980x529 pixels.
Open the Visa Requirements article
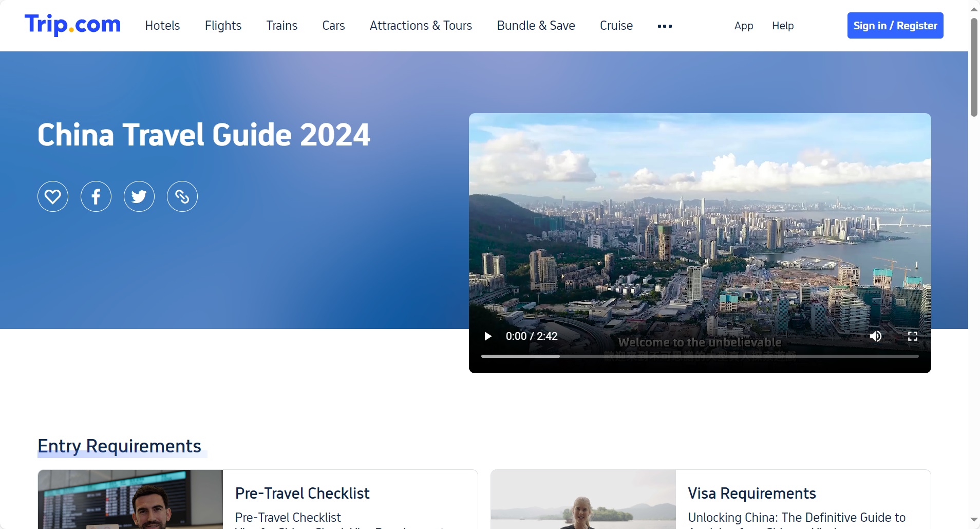click(752, 494)
